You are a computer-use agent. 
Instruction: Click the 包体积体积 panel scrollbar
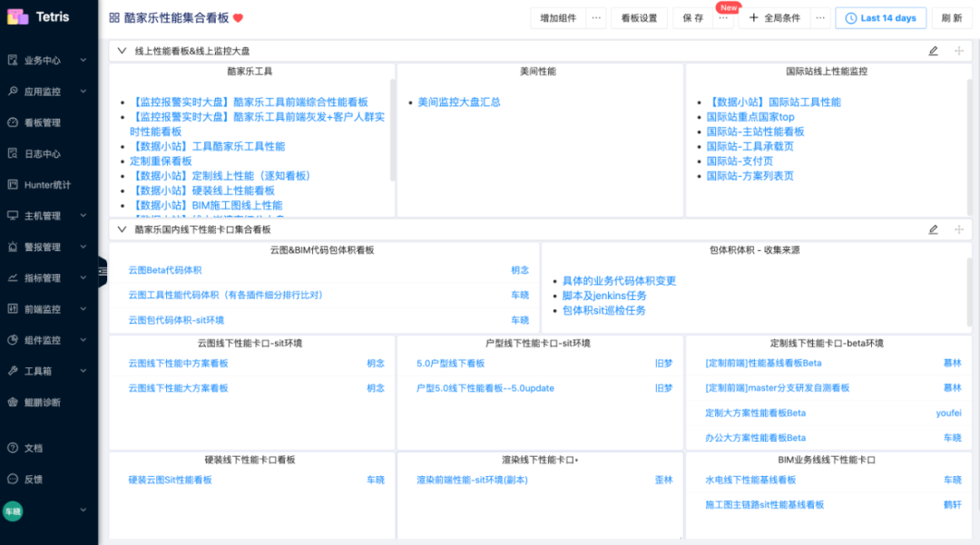pos(969,294)
